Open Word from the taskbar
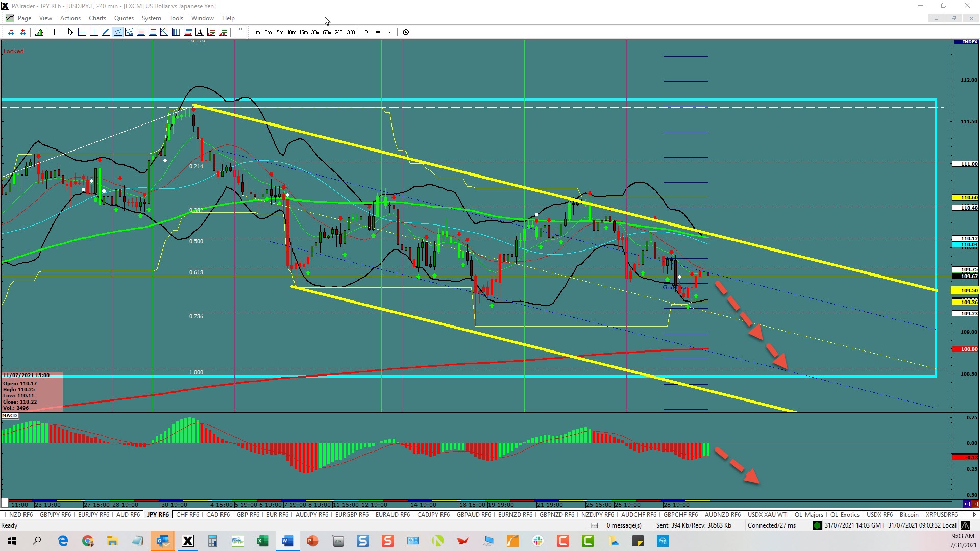Image resolution: width=980 pixels, height=551 pixels. click(287, 541)
